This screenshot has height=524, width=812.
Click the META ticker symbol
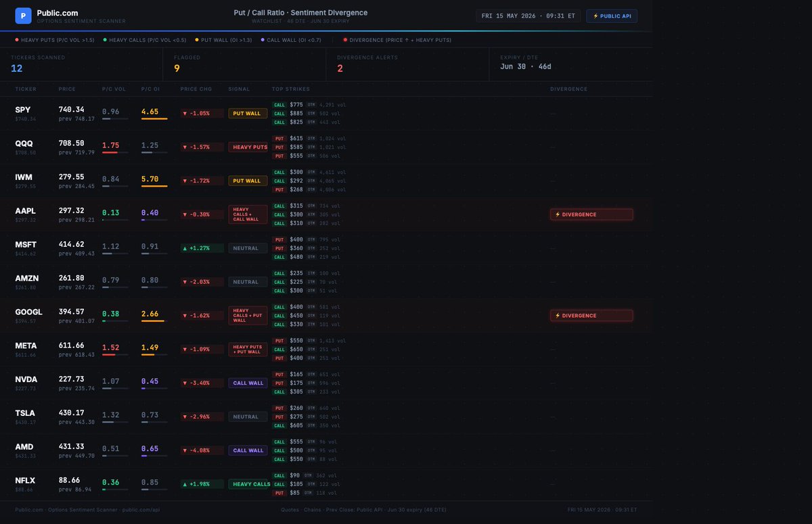click(x=26, y=346)
